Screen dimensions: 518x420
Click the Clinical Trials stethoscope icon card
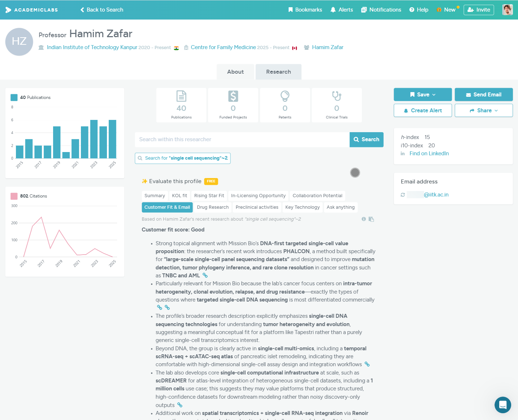pyautogui.click(x=337, y=105)
